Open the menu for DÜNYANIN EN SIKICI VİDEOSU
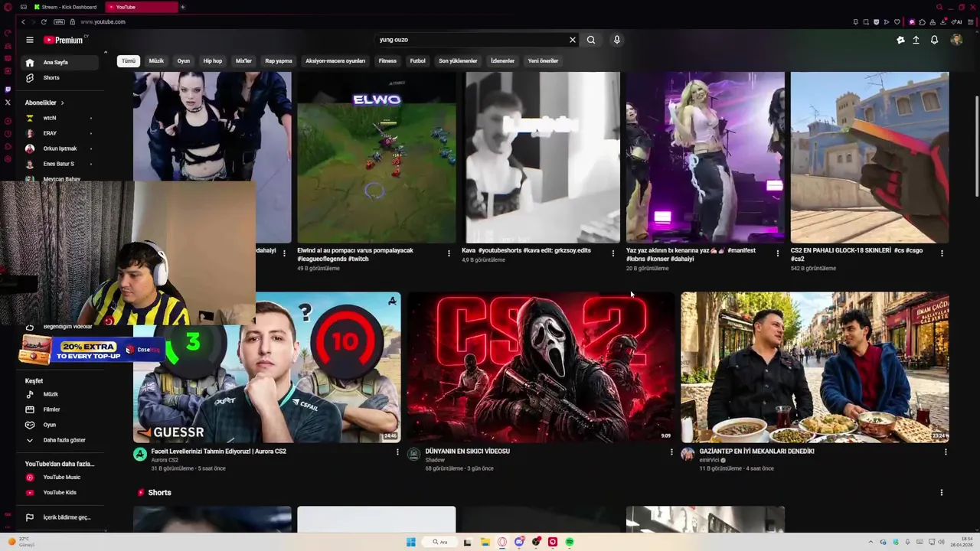This screenshot has width=980, height=551. [671, 452]
